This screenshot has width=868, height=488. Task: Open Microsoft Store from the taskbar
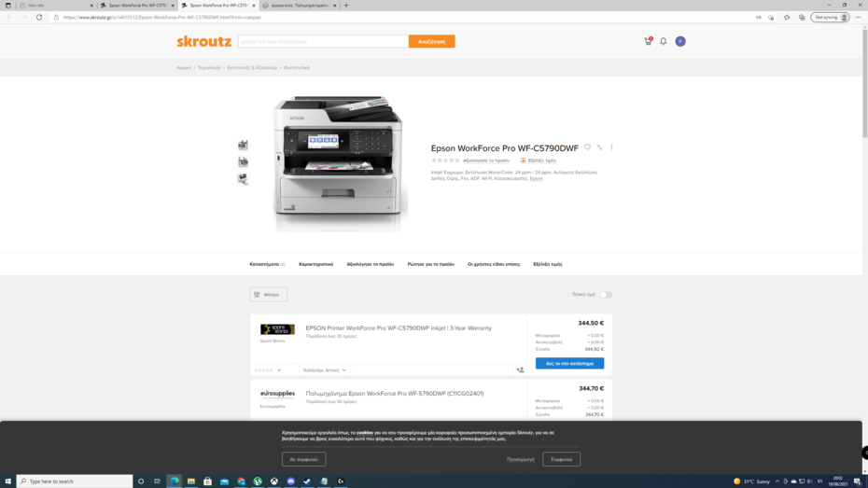coord(207,481)
